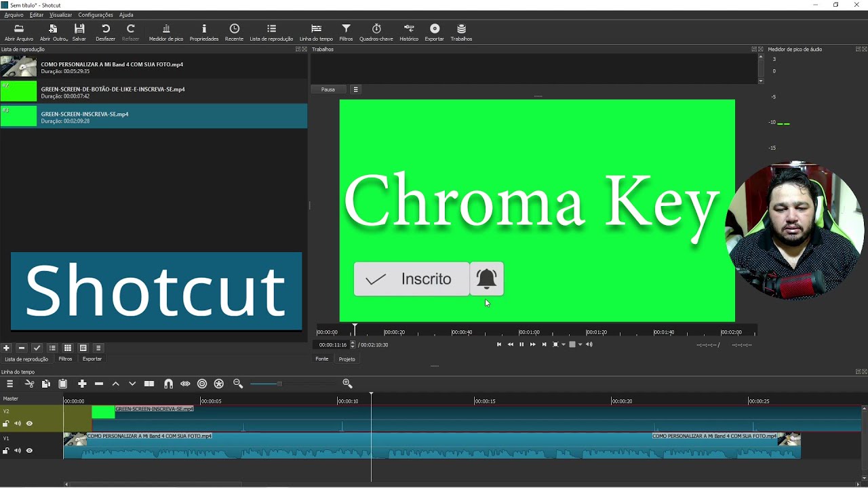This screenshot has height=488, width=868.
Task: Click the Pausa button in Trabalhos
Action: (x=328, y=89)
